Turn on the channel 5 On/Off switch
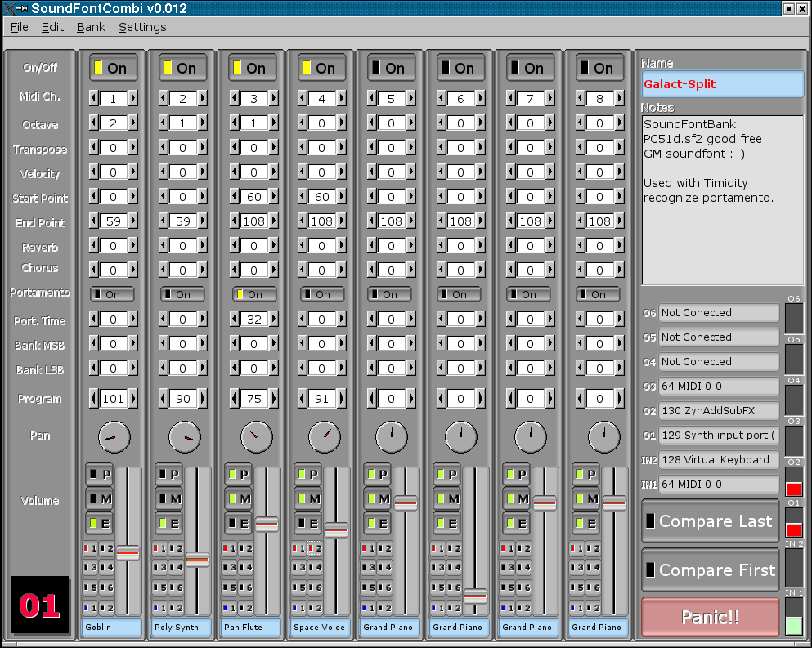The width and height of the screenshot is (812, 648). [x=388, y=69]
